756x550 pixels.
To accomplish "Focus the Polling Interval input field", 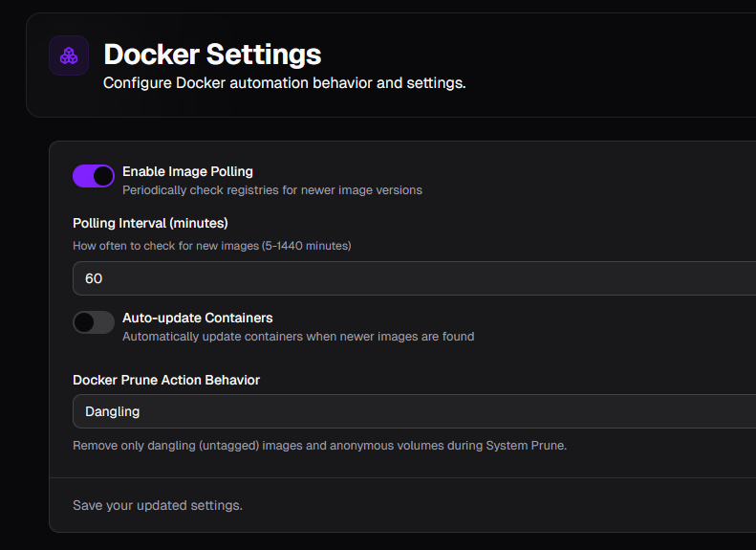I will [414, 278].
